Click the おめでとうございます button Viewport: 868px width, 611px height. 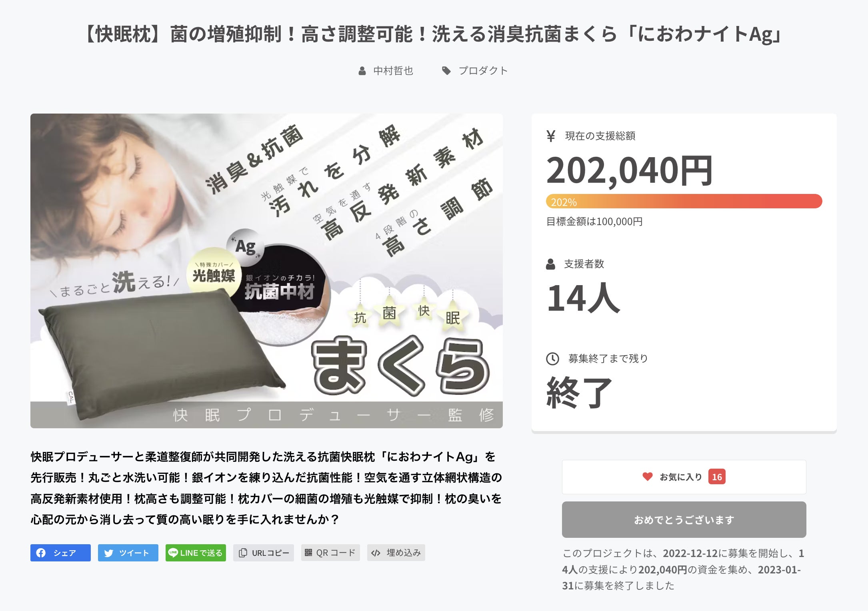click(x=684, y=520)
